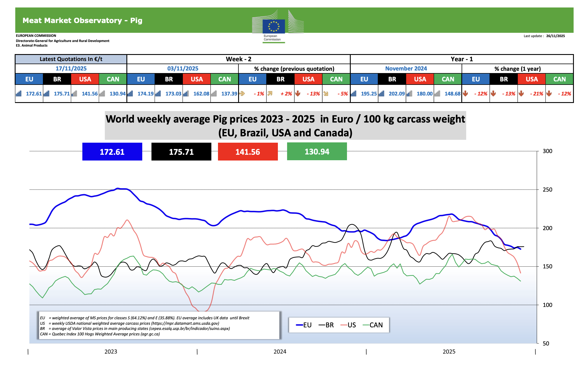Click the EU entry in the chart legend
Viewport: 588px width, 382px height.
pos(304,325)
